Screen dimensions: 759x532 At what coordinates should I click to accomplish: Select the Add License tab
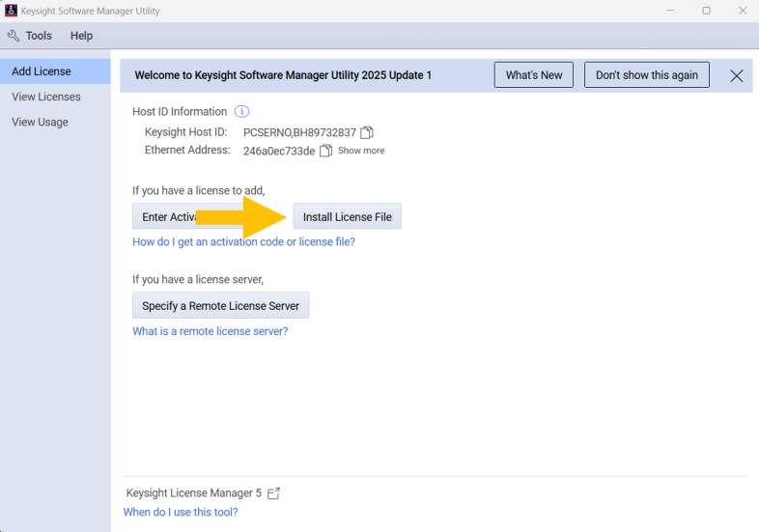click(x=55, y=71)
